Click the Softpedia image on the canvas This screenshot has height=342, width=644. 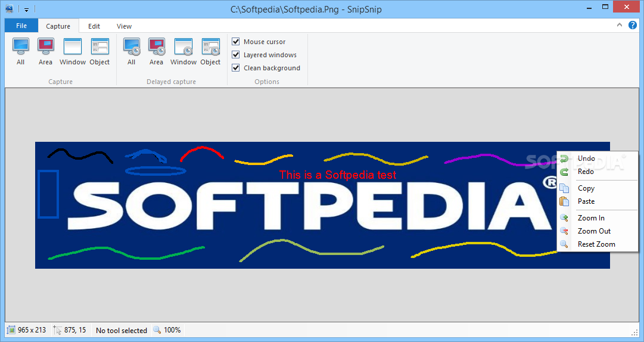322,206
